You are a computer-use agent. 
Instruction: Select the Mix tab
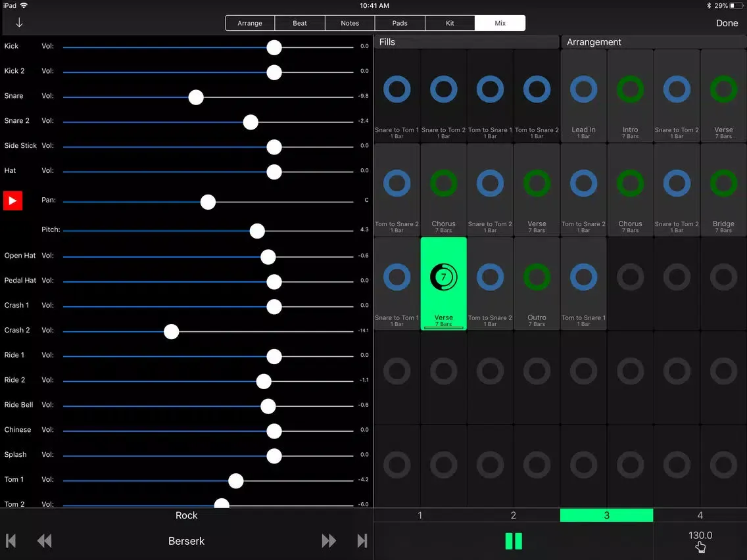point(500,23)
